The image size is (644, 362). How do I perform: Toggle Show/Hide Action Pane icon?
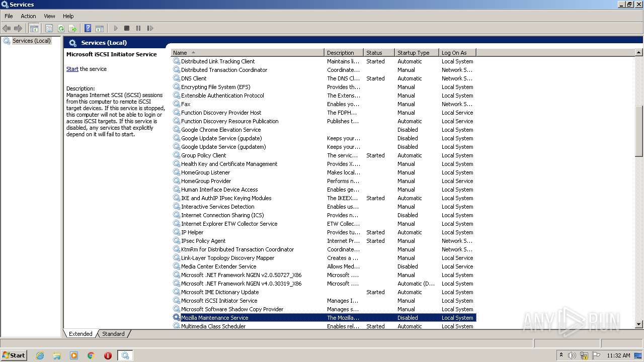100,28
